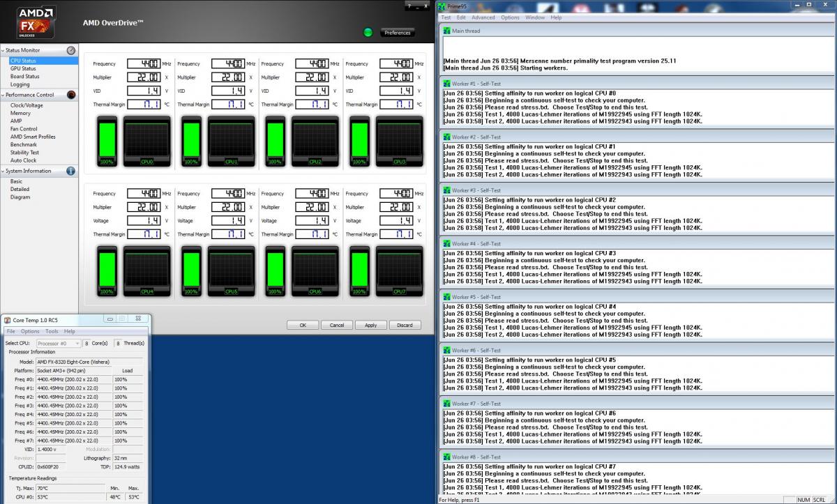Click the Core Temp title bar icon
Image resolution: width=837 pixels, height=504 pixels.
pos(8,320)
